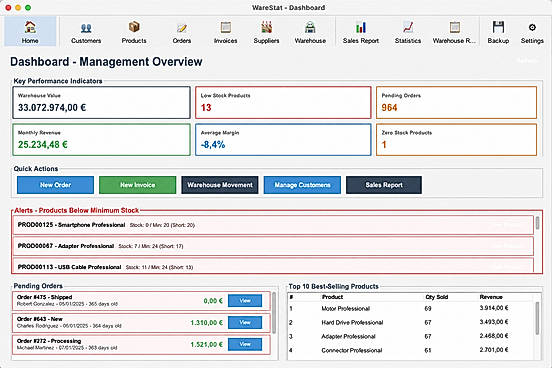Click the 2.468,00 € revenue cell
This screenshot has width=552, height=368.
click(x=494, y=336)
